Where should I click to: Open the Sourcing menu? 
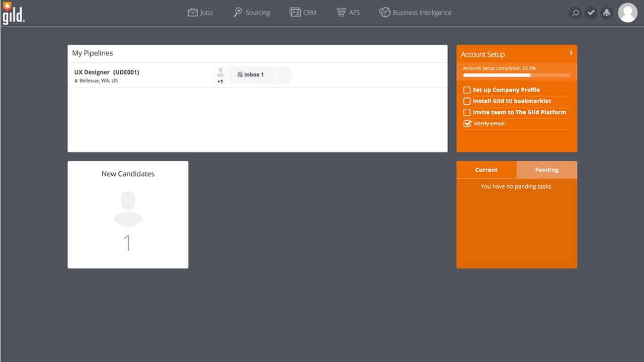[x=252, y=13]
